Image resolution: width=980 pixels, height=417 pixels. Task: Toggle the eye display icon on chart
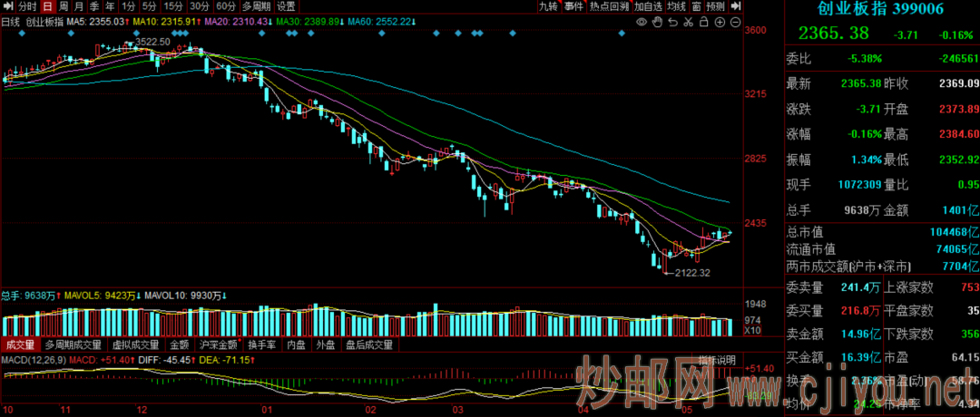(642, 23)
